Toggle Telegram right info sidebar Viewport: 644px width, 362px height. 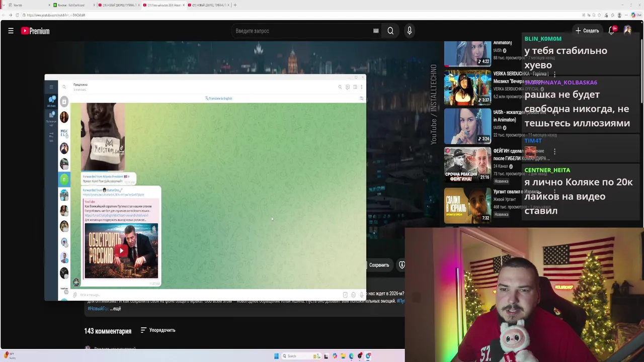click(355, 87)
